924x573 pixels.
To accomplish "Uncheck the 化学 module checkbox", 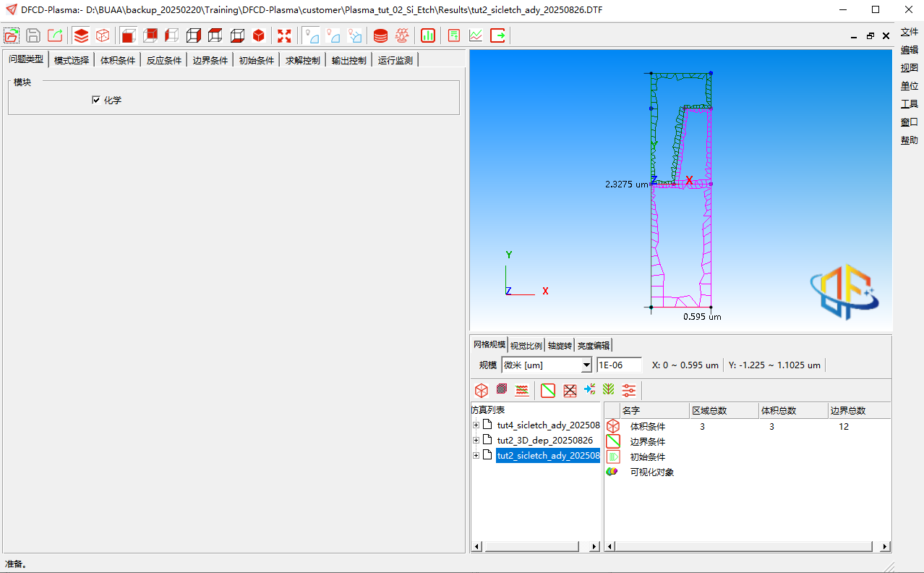I will click(x=96, y=100).
